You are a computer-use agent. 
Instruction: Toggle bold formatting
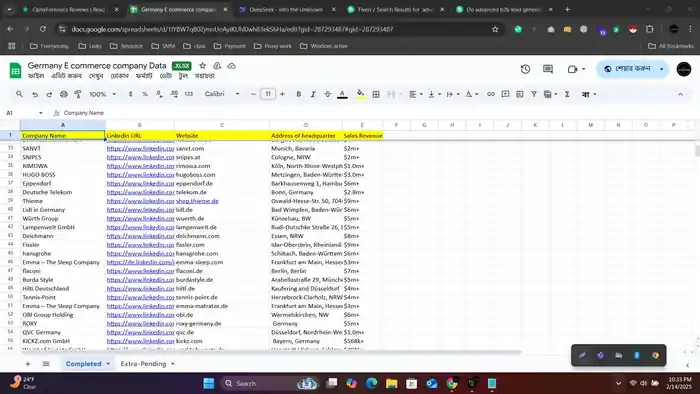click(299, 94)
